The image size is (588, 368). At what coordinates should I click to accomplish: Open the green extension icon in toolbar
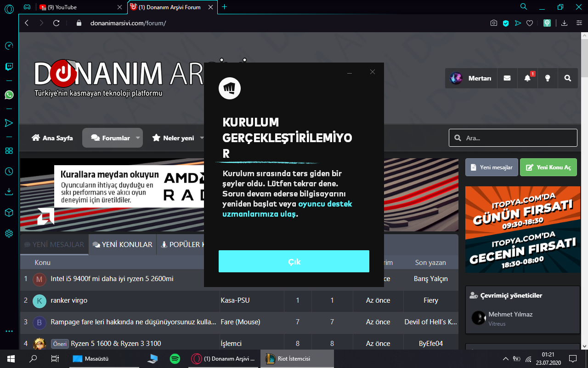547,23
